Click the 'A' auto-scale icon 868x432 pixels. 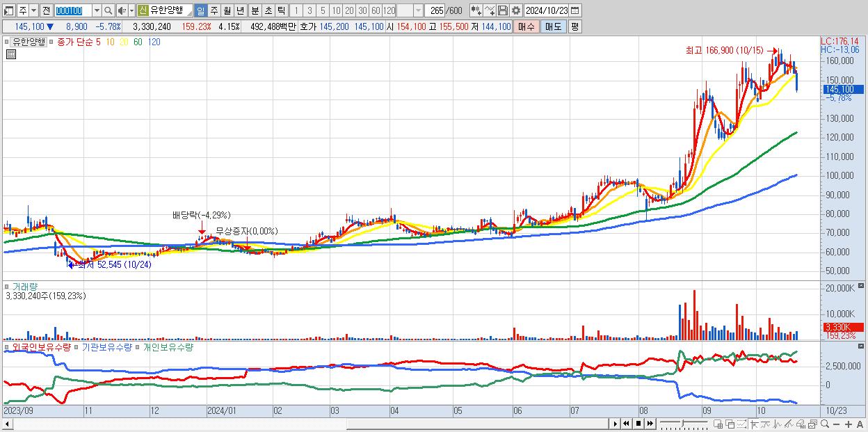coord(860,424)
